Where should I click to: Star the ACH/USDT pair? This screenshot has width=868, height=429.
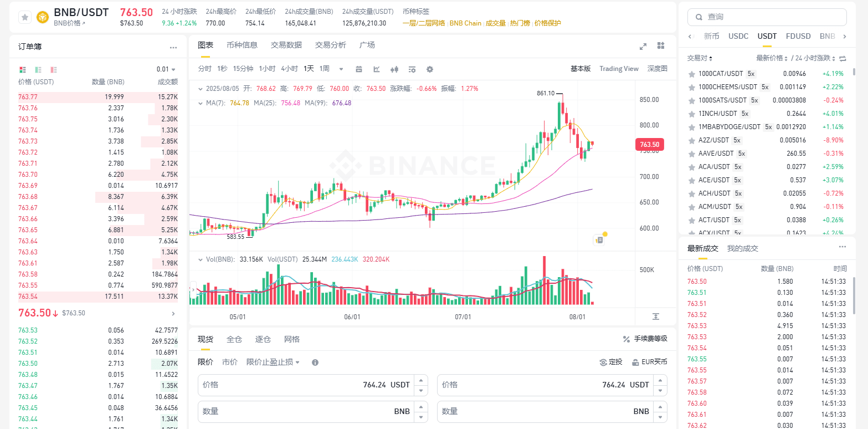pos(691,193)
